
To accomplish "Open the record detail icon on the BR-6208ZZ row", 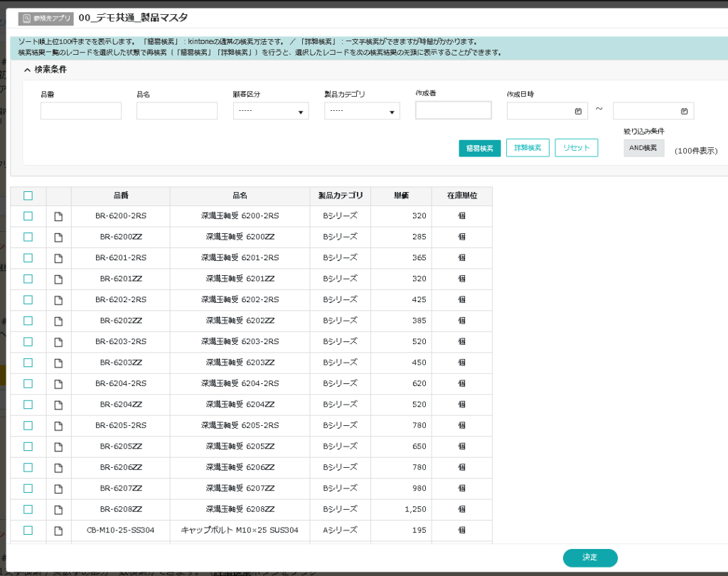I will tap(60, 509).
